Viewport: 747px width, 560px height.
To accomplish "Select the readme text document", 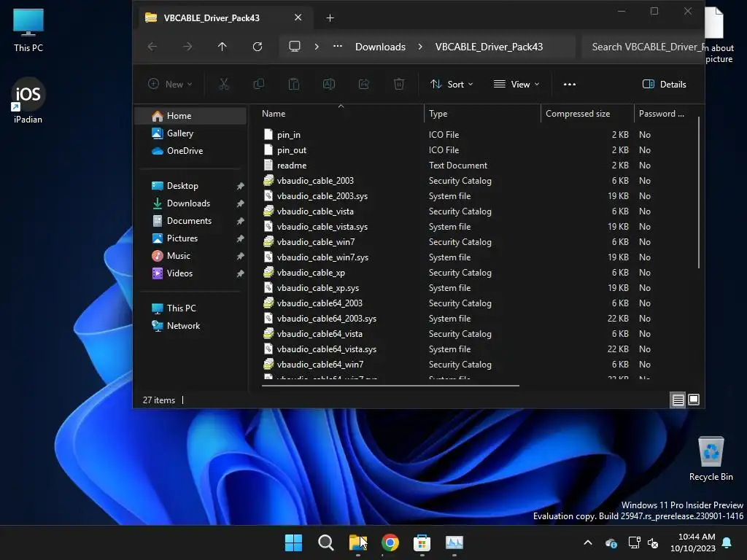I will (x=292, y=166).
